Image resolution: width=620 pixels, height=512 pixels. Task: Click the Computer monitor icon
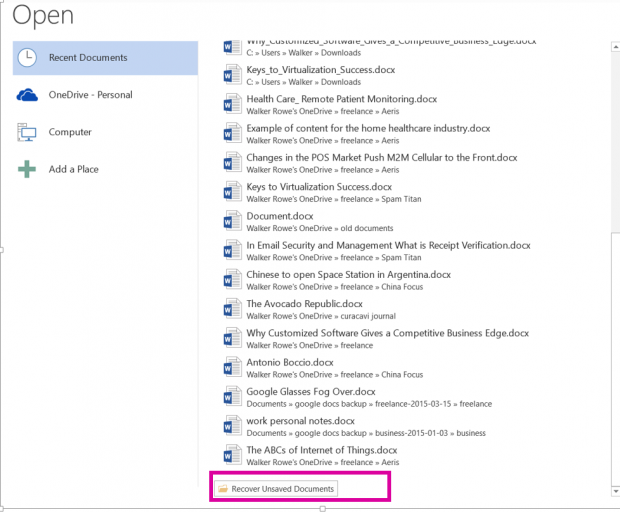click(x=28, y=132)
